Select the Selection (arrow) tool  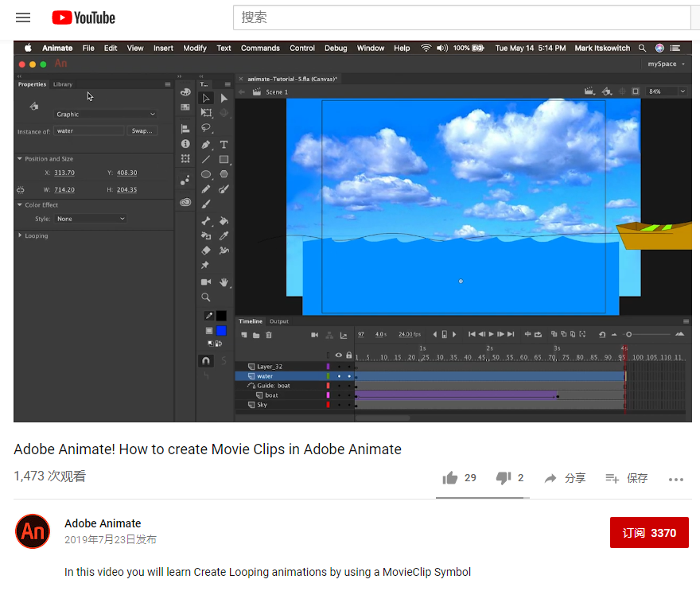[x=206, y=98]
